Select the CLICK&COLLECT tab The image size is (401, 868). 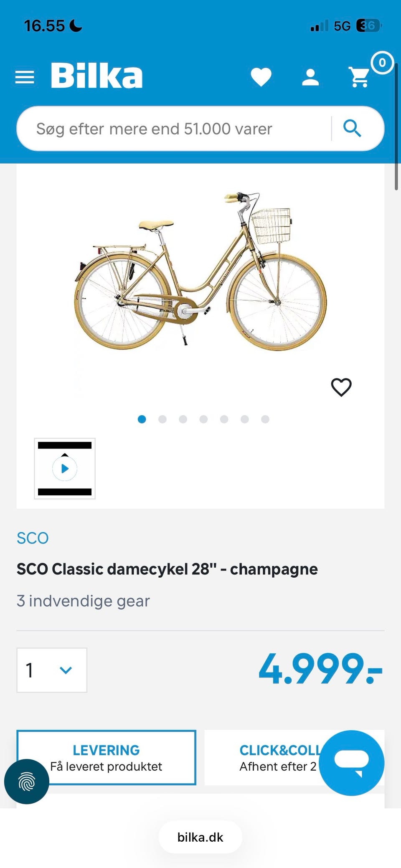point(294,757)
